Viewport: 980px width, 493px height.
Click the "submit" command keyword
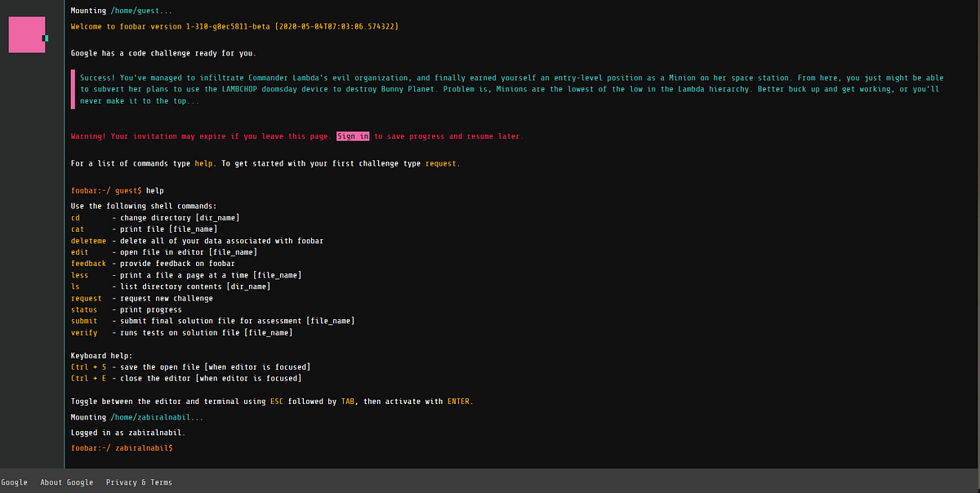pos(83,320)
